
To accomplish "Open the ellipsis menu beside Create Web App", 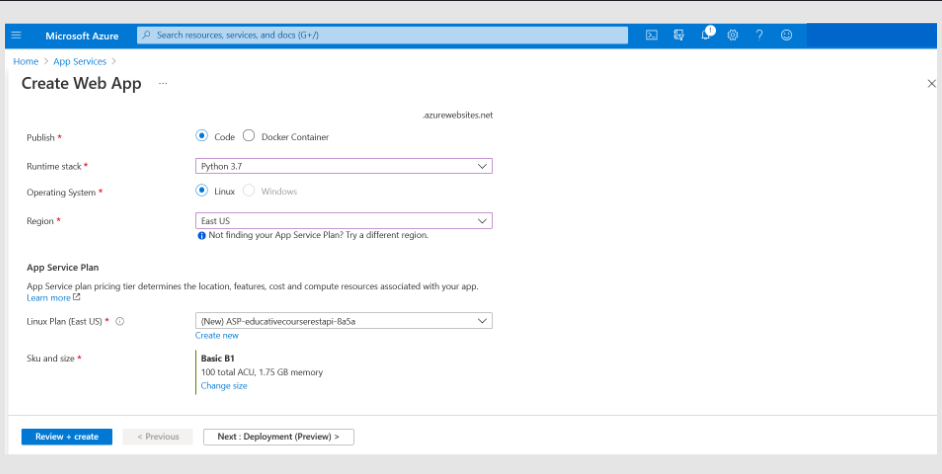I will [163, 84].
